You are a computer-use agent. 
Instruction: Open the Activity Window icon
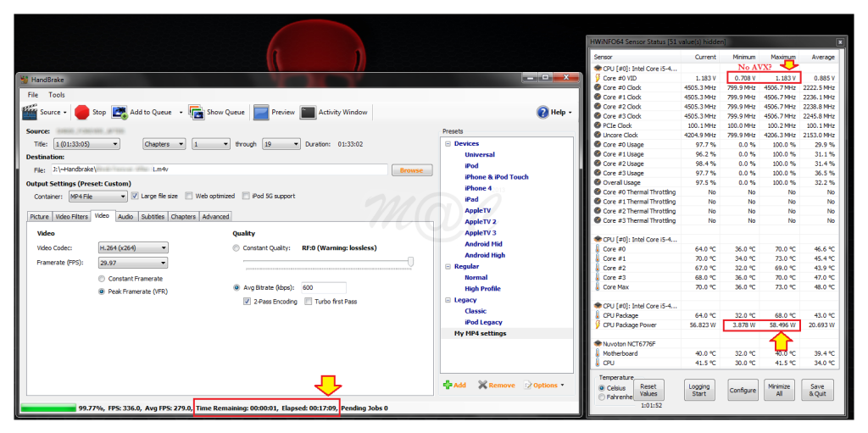pyautogui.click(x=308, y=112)
